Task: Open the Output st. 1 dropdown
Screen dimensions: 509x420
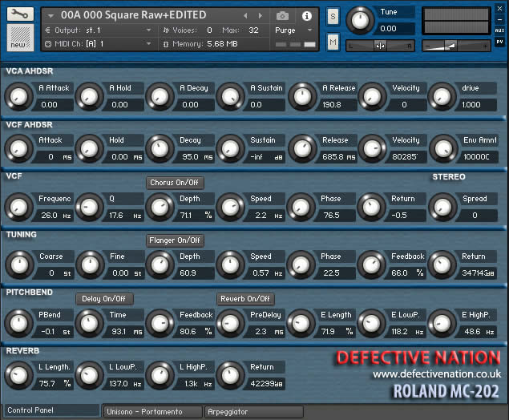Action: pos(99,30)
